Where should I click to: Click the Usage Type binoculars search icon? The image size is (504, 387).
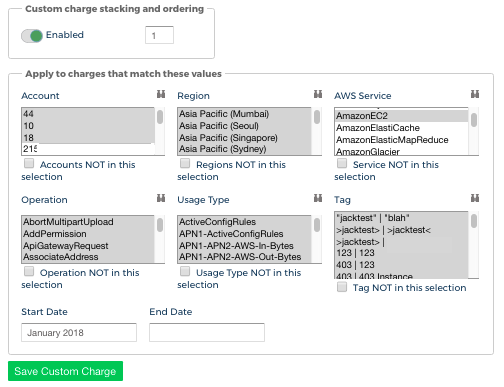click(318, 198)
